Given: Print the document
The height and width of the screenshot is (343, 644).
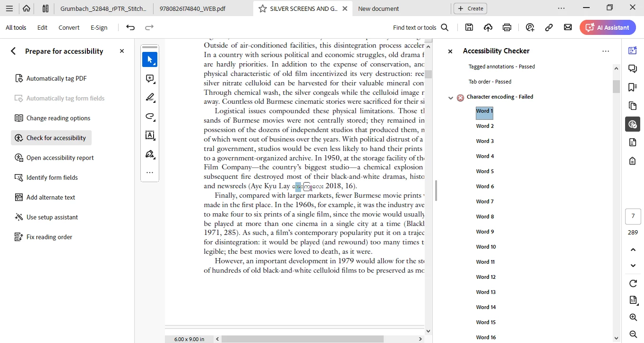Looking at the screenshot, I should [507, 27].
